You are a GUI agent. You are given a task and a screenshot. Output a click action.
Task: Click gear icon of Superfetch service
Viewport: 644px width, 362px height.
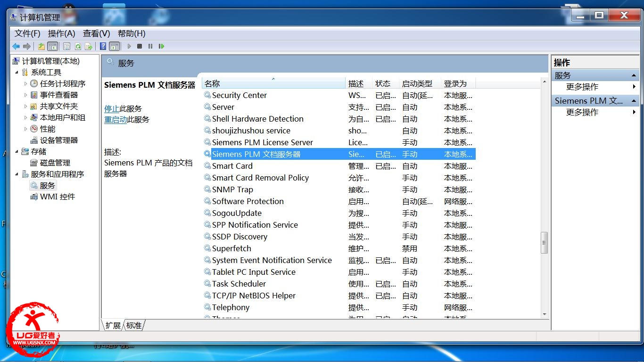tap(207, 248)
